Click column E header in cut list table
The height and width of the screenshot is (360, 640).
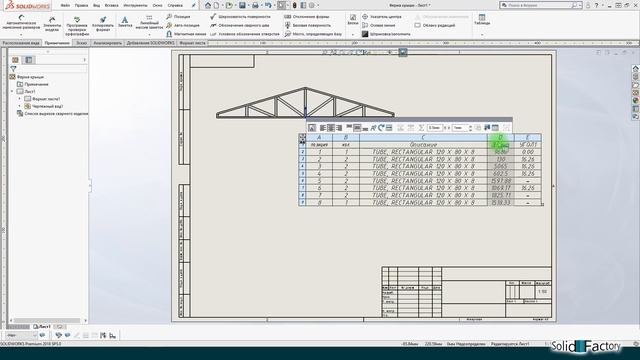click(528, 137)
